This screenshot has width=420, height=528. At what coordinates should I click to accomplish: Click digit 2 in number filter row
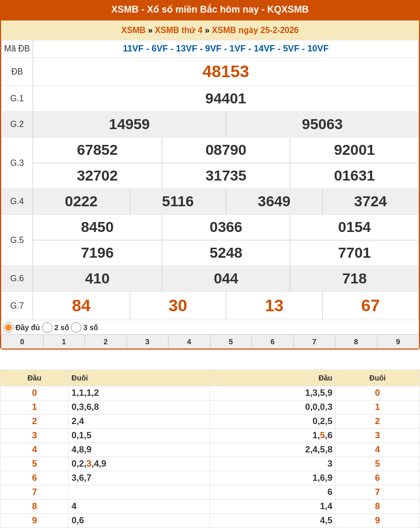click(x=106, y=342)
